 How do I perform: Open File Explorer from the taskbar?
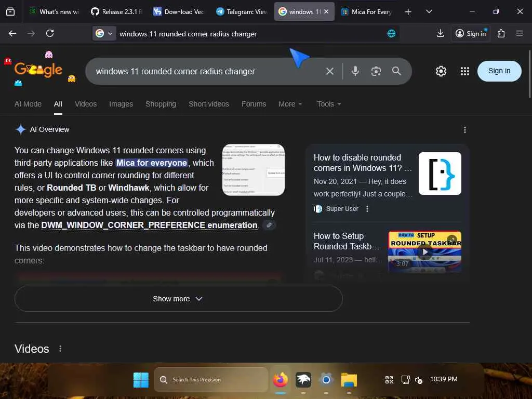click(x=349, y=380)
